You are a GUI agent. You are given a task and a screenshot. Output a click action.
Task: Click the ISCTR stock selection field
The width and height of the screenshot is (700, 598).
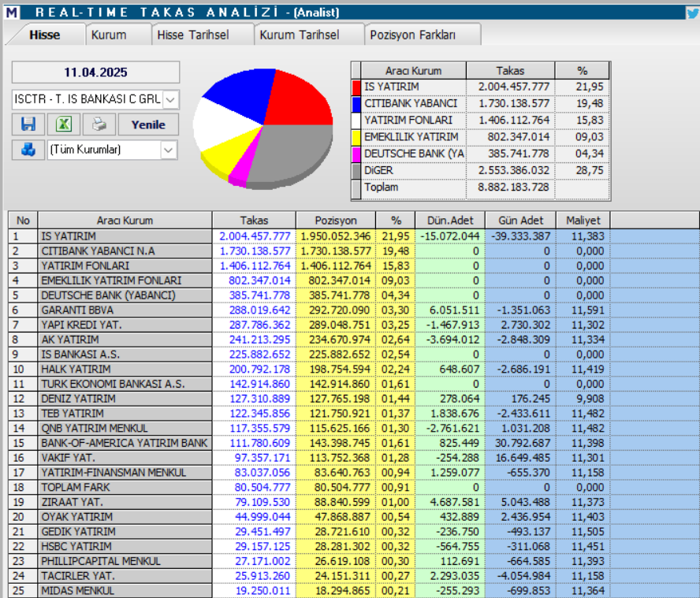coord(95,99)
